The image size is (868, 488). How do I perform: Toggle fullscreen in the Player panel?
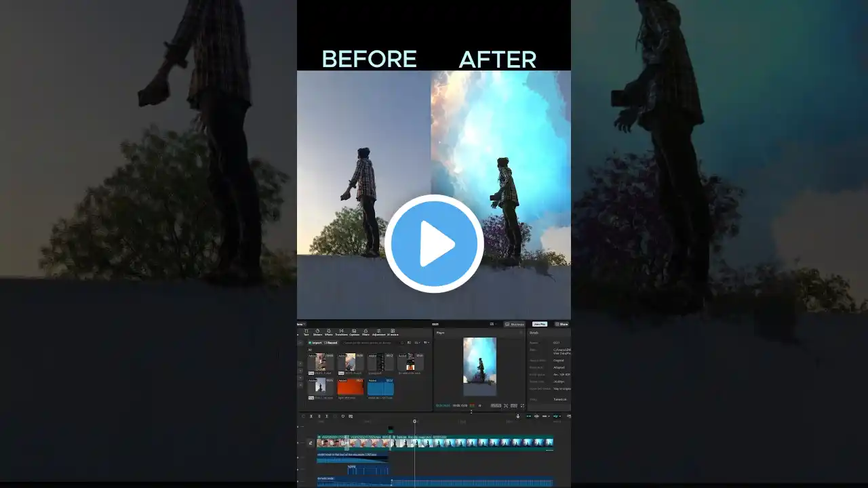coord(522,405)
